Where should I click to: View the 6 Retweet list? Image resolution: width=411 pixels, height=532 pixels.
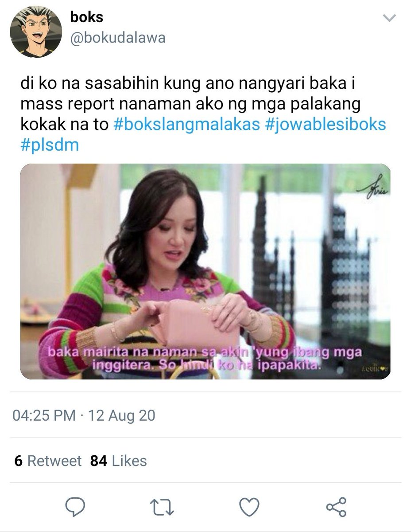tap(48, 461)
